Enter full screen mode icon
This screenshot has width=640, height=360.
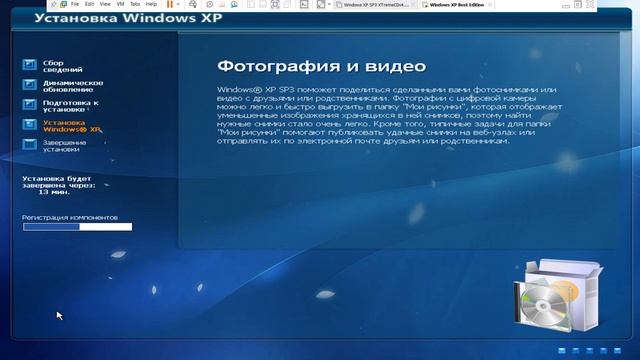click(275, 4)
